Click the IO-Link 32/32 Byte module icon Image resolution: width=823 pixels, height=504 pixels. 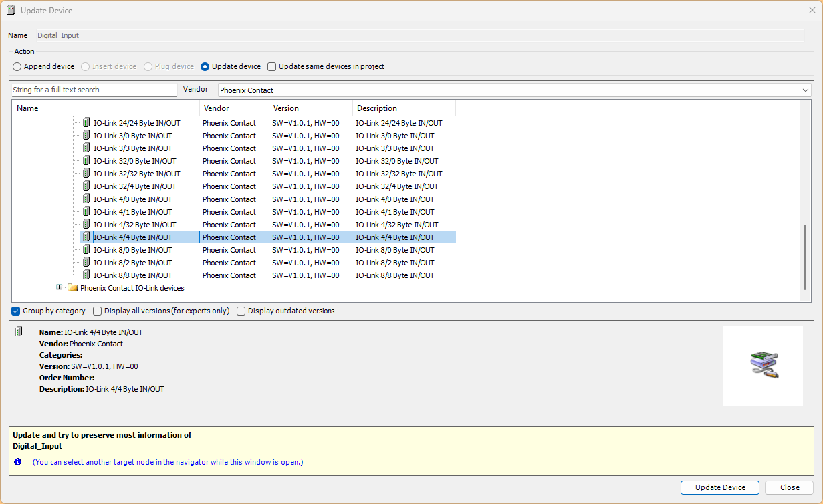point(86,174)
